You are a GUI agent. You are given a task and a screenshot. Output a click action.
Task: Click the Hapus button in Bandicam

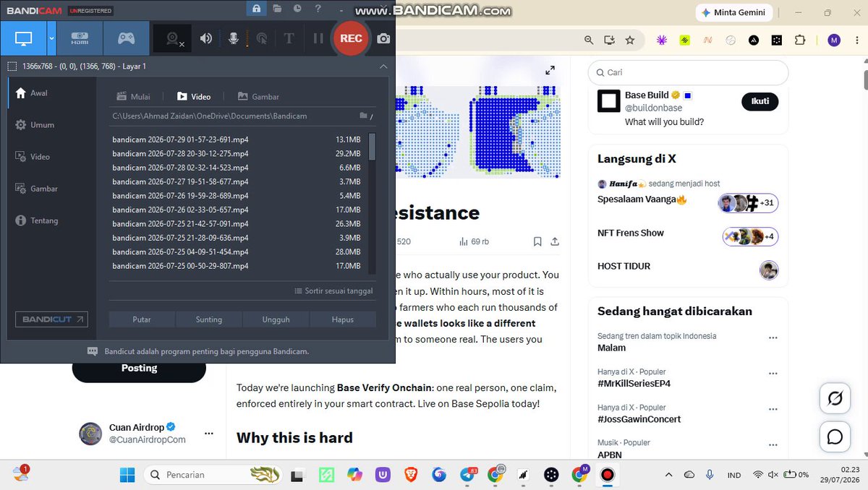(x=343, y=319)
